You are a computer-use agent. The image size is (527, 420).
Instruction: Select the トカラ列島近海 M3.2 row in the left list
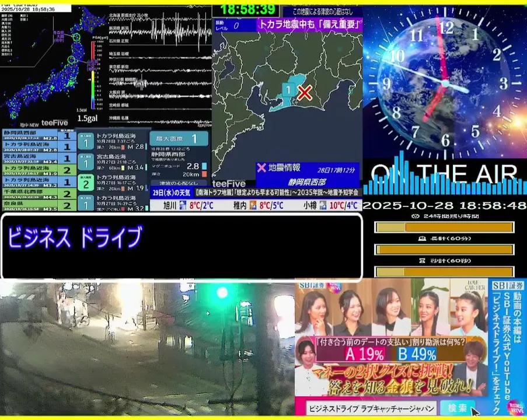pos(39,182)
